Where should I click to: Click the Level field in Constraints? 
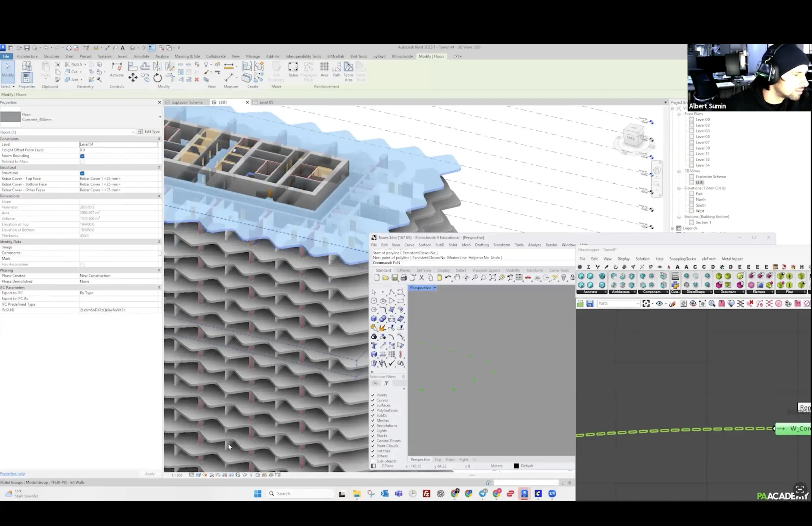118,144
